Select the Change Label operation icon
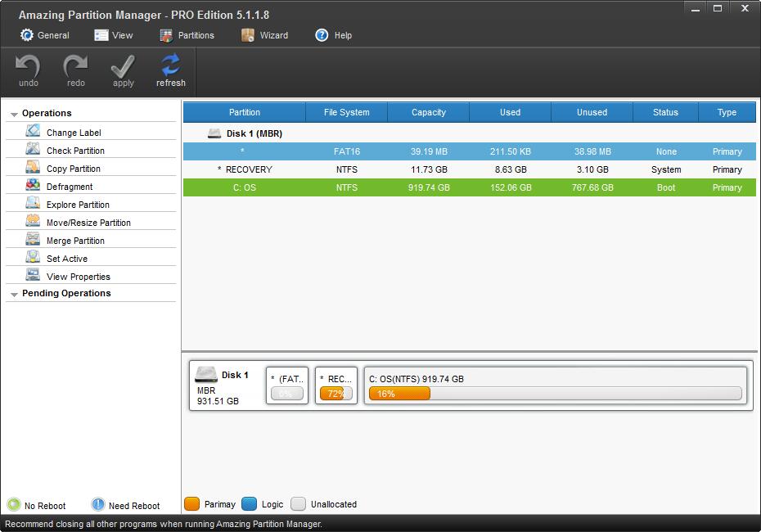This screenshot has width=761, height=532. 33,132
